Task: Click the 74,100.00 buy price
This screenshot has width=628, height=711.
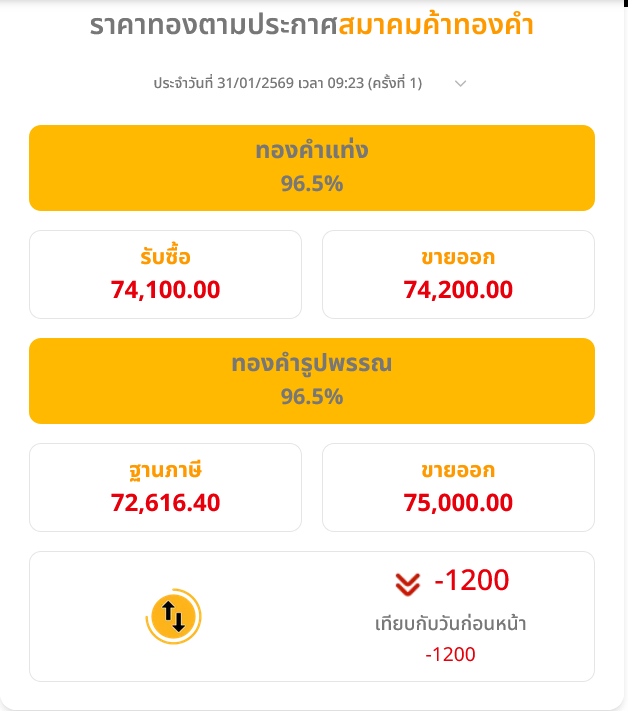Action: [165, 290]
